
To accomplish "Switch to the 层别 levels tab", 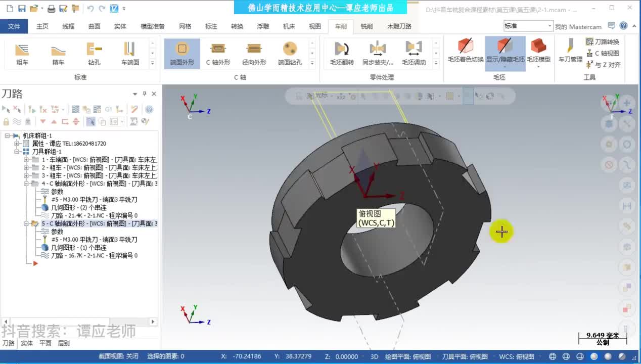I will 64,343.
